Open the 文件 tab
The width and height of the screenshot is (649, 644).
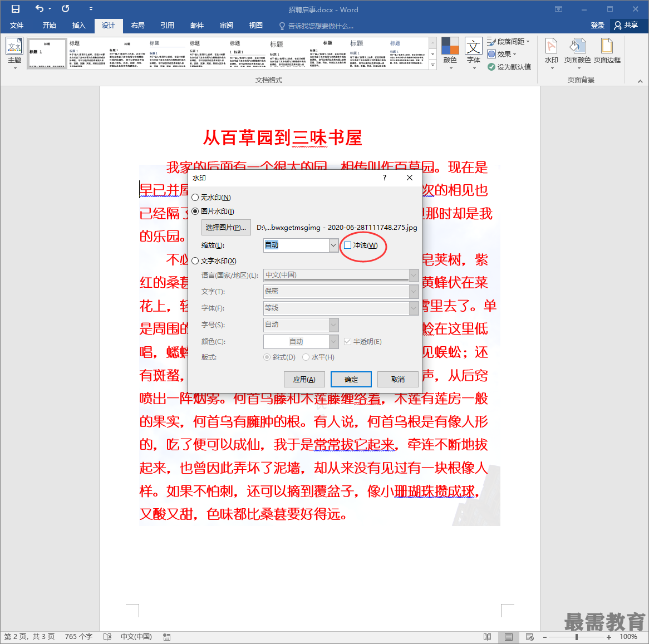pyautogui.click(x=17, y=25)
